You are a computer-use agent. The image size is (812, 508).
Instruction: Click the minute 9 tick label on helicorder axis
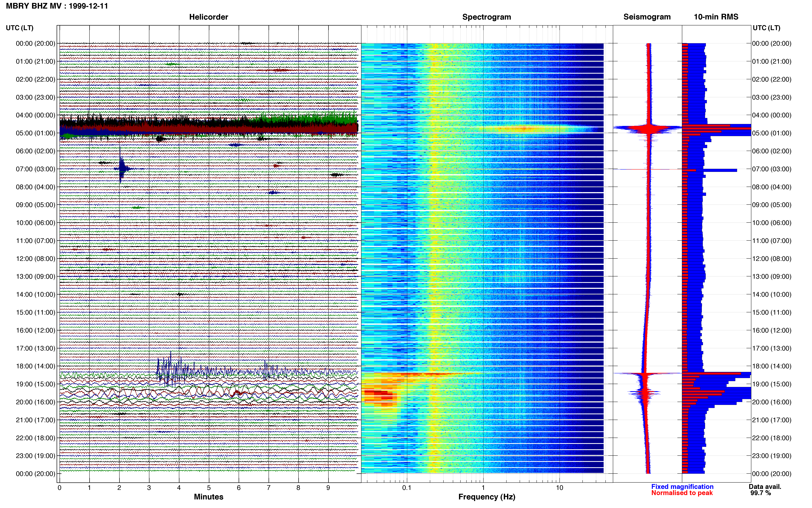tap(328, 488)
